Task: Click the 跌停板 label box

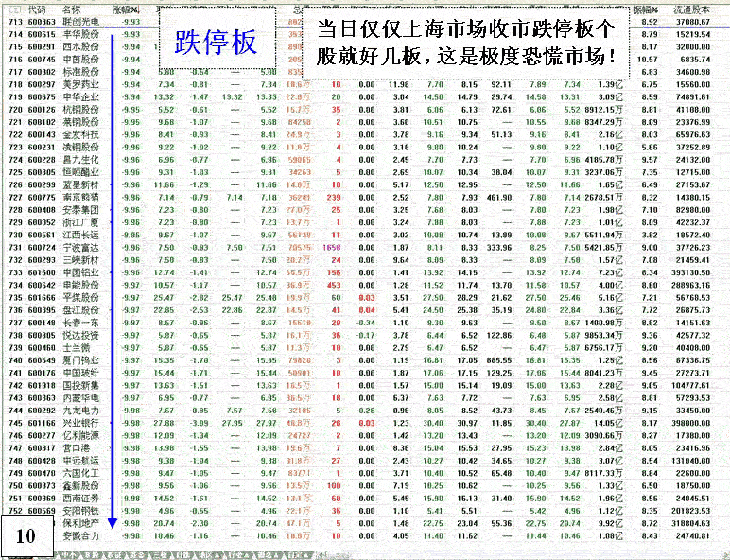Action: 215,43
